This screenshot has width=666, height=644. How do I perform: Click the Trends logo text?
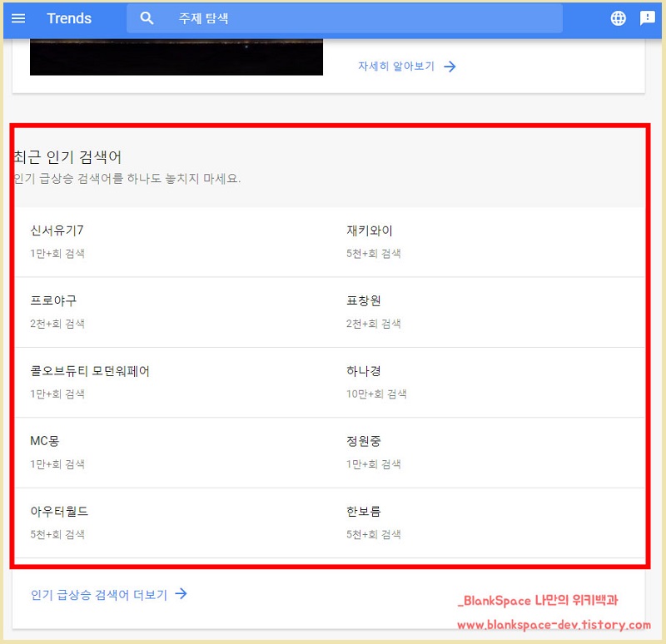click(x=69, y=18)
